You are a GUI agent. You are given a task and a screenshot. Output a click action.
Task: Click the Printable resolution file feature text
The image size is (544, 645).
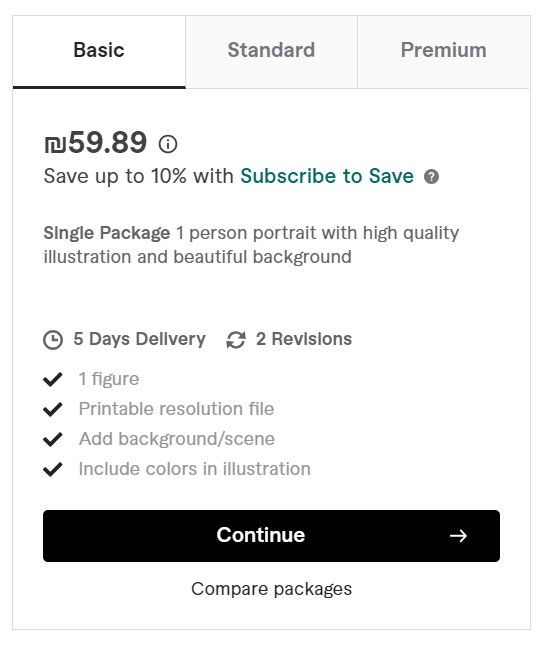click(x=177, y=409)
